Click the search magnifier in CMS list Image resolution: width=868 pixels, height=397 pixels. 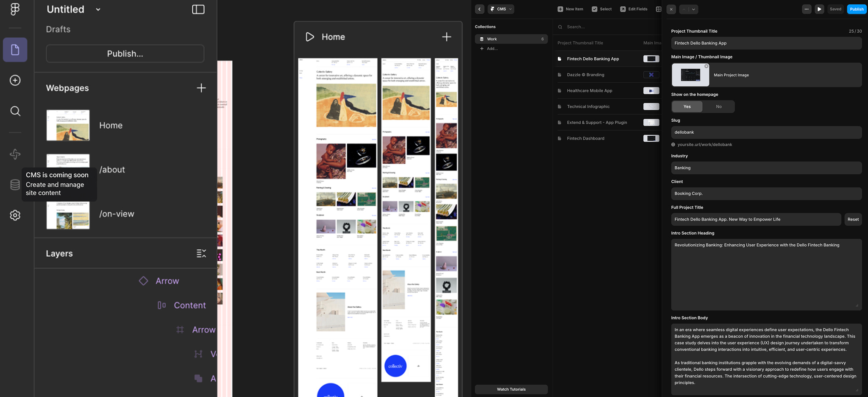560,27
